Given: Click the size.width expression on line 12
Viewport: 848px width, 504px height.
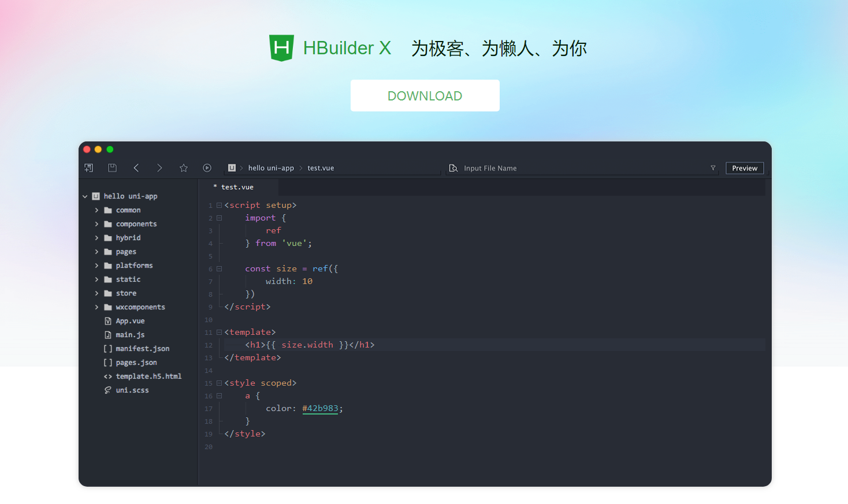Looking at the screenshot, I should coord(307,345).
